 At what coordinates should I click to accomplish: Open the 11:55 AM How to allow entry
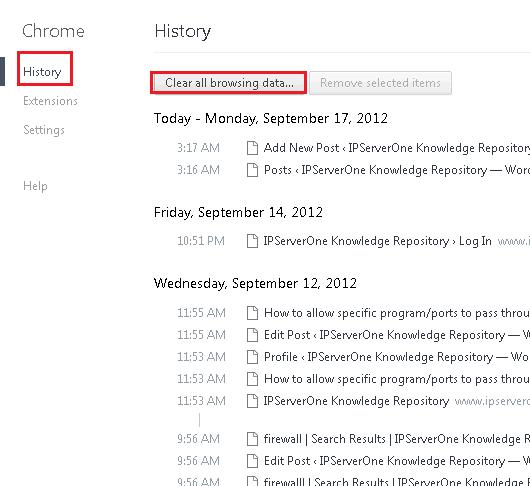pos(396,313)
